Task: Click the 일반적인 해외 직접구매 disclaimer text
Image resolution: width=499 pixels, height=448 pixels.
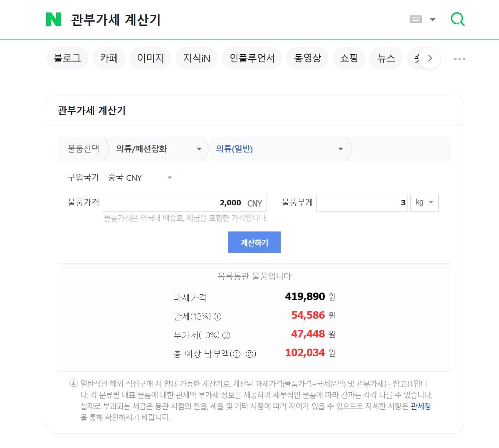Action: coord(257,400)
